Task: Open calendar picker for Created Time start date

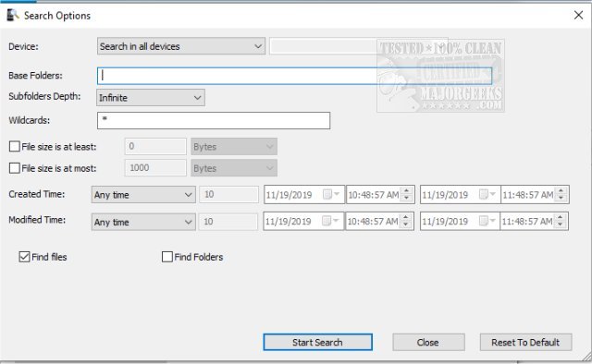Action: point(331,194)
